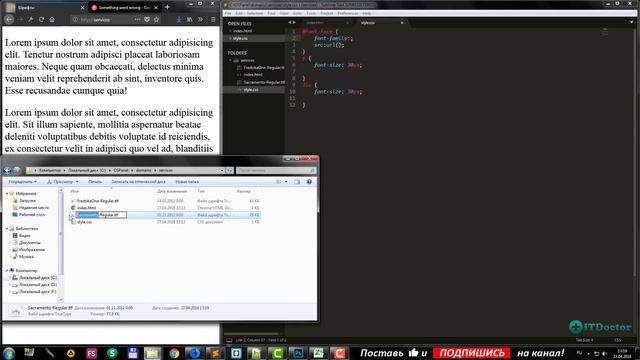Open the File menu in Sublime Text
Screen dimensions: 640x360
(x=228, y=13)
